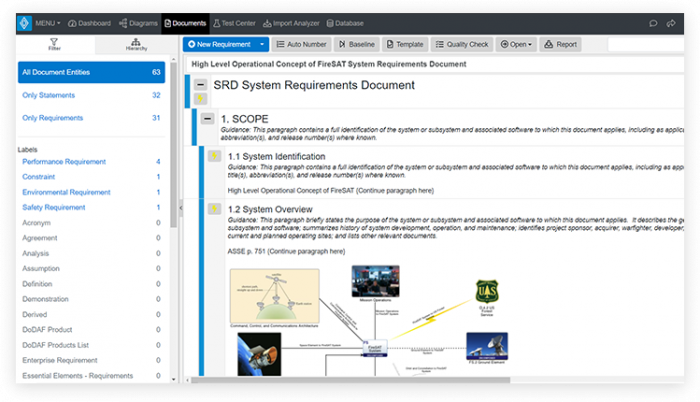Image resolution: width=700 pixels, height=402 pixels.
Task: Click the Report button
Action: point(560,44)
